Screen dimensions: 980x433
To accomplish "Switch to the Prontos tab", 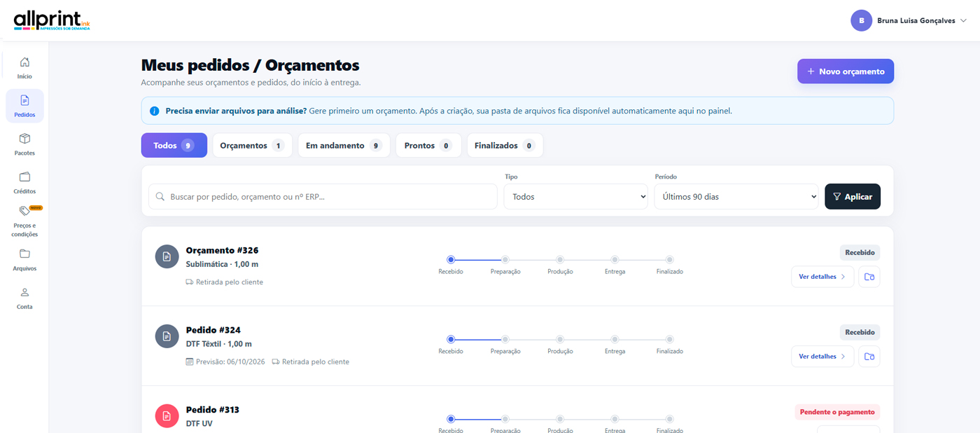I will (428, 145).
